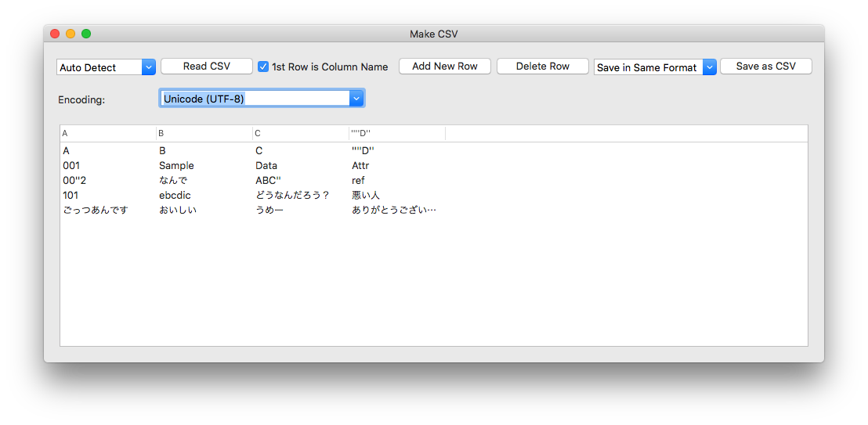Select cell B in the first data row

click(163, 150)
